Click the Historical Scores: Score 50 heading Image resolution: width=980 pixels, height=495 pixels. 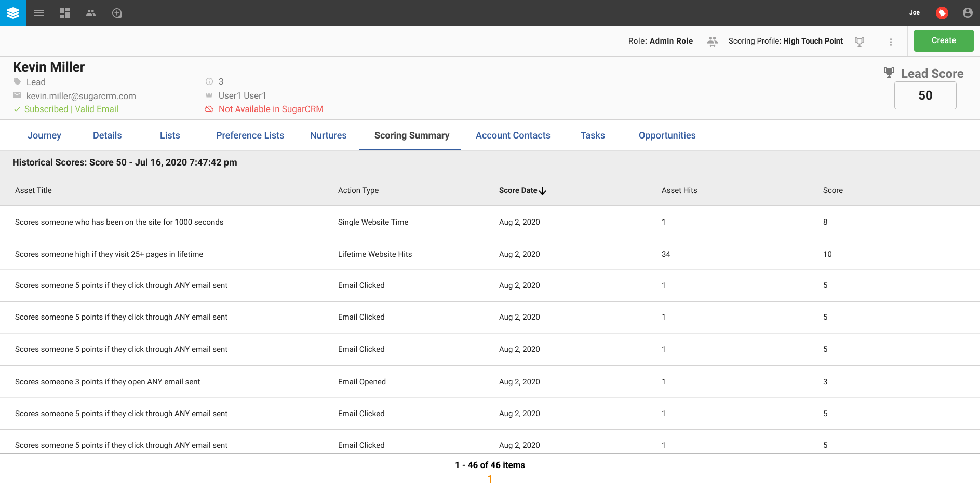[125, 162]
